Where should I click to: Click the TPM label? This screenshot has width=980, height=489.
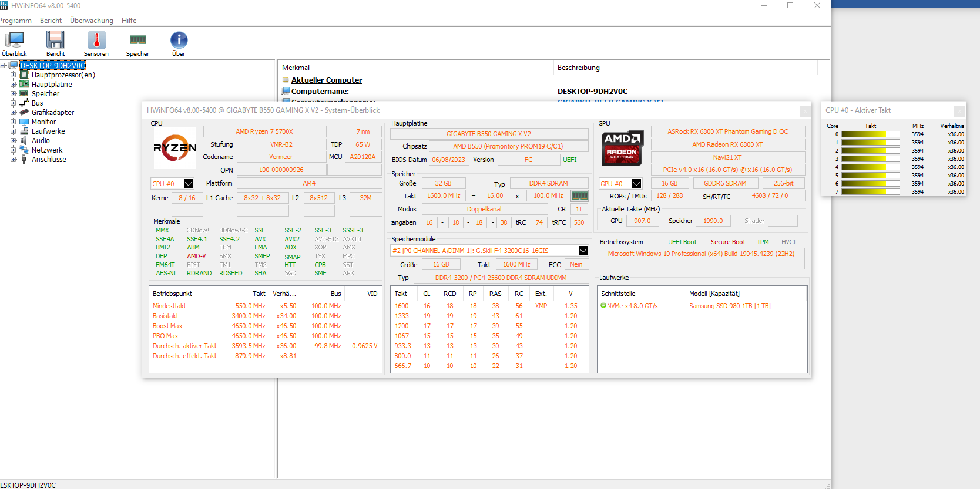[763, 242]
